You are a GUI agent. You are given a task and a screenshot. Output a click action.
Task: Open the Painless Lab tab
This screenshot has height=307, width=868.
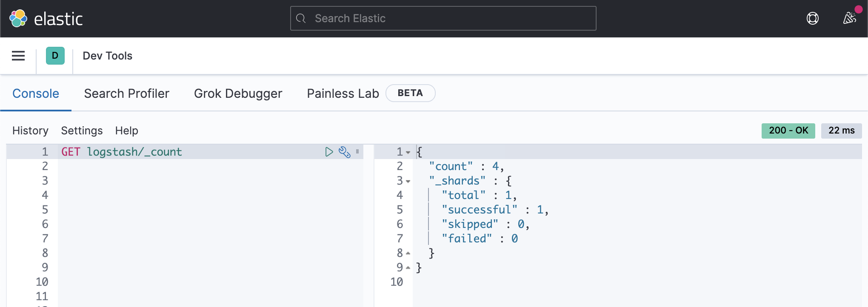click(343, 94)
